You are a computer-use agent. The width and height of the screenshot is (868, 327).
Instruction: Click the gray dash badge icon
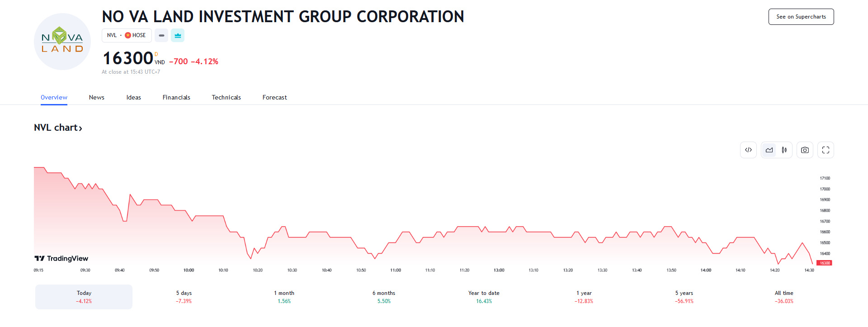[161, 35]
